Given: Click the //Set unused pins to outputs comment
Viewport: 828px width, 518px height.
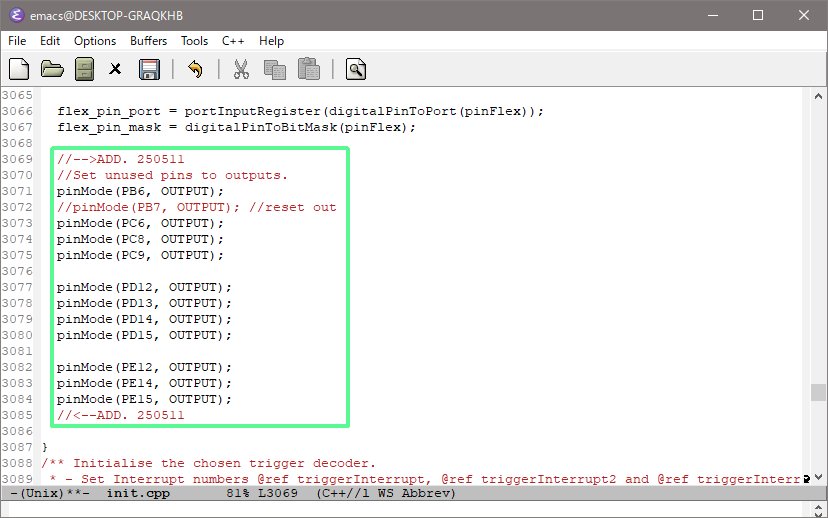Looking at the screenshot, I should (172, 175).
